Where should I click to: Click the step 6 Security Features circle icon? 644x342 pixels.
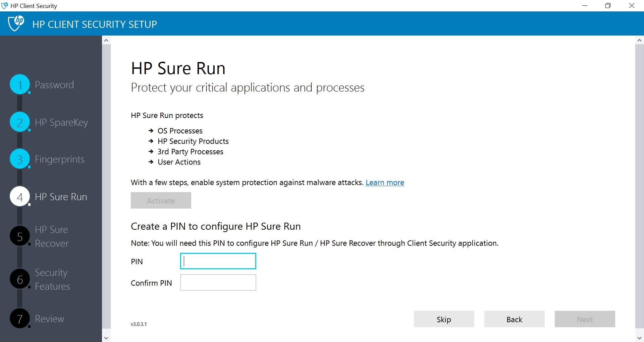[x=20, y=279]
